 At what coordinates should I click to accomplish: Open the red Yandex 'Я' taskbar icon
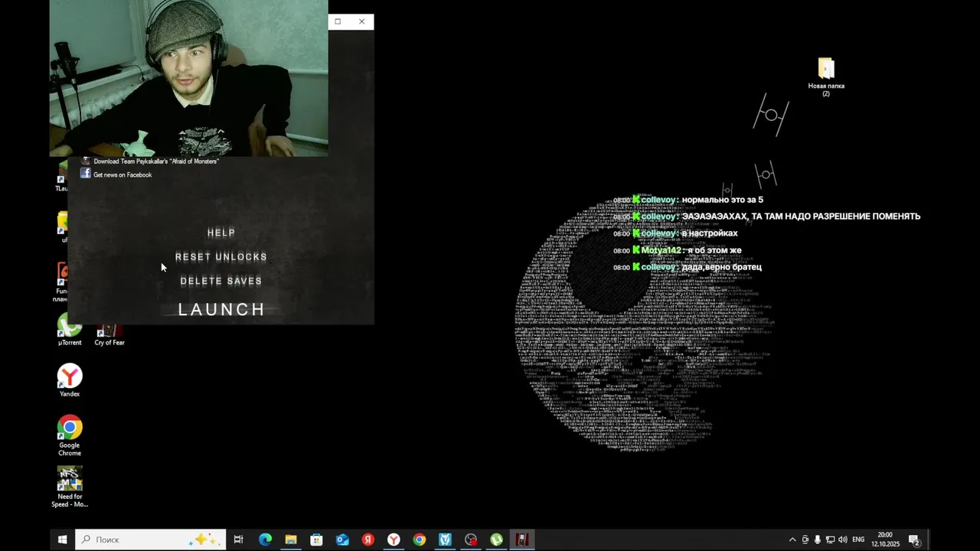[x=368, y=540]
